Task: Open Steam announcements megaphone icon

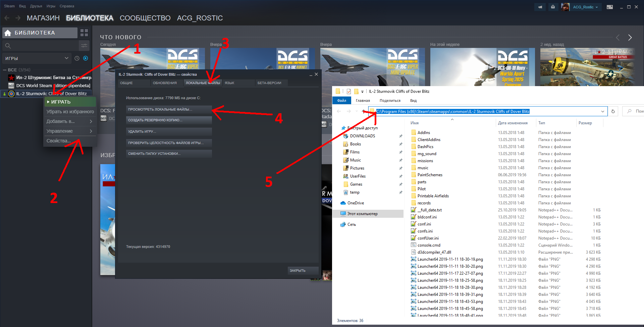Action: 540,7
